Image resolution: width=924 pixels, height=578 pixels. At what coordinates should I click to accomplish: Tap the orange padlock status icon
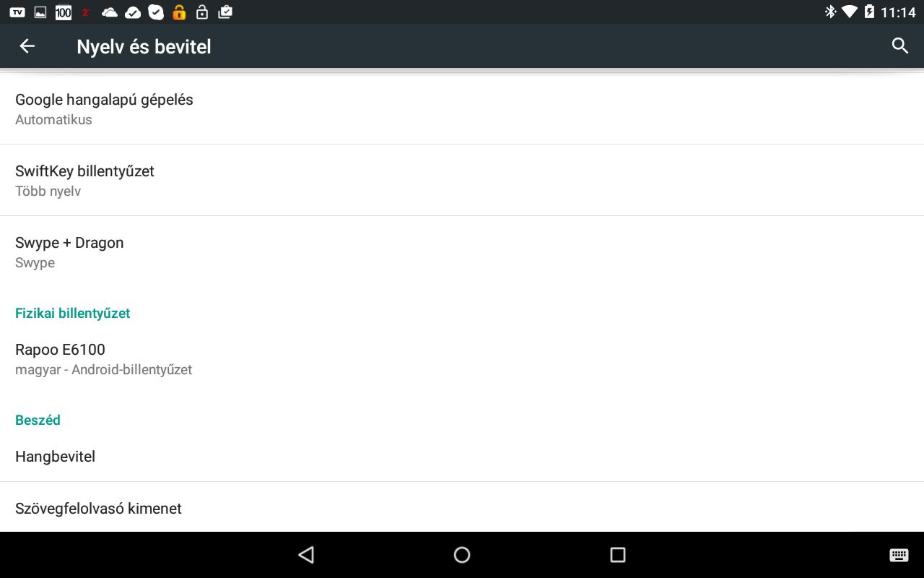pos(179,12)
